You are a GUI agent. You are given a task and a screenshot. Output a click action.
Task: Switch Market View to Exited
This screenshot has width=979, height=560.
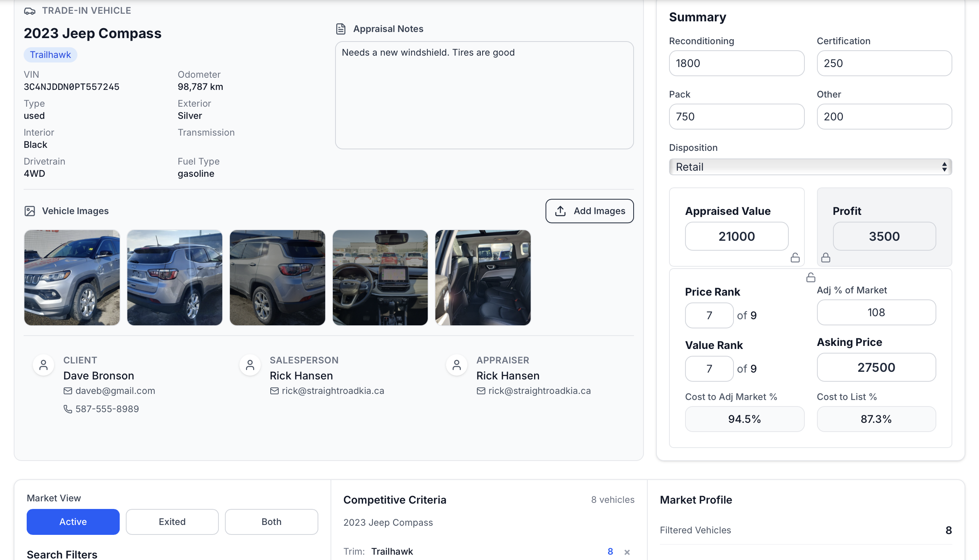(x=172, y=522)
